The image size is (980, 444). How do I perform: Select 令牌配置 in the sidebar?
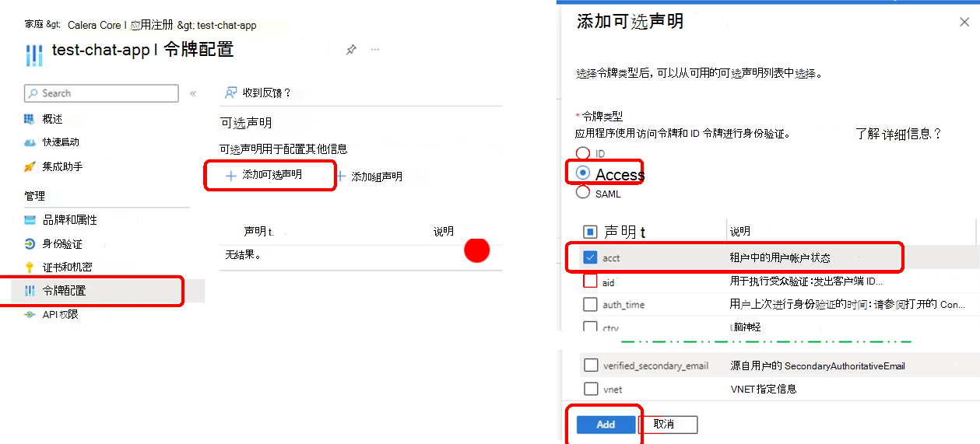click(x=64, y=291)
